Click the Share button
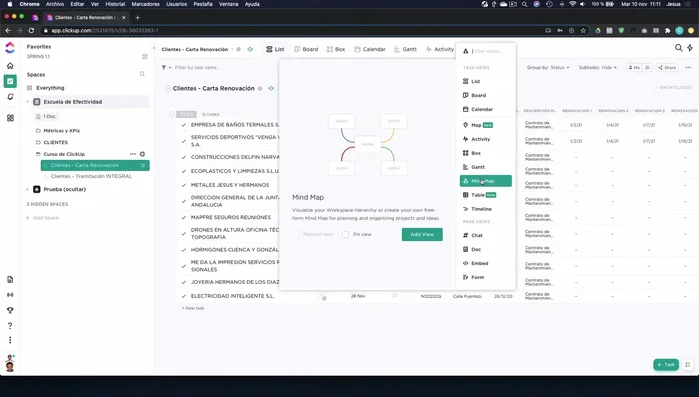The width and height of the screenshot is (699, 397). click(x=667, y=68)
